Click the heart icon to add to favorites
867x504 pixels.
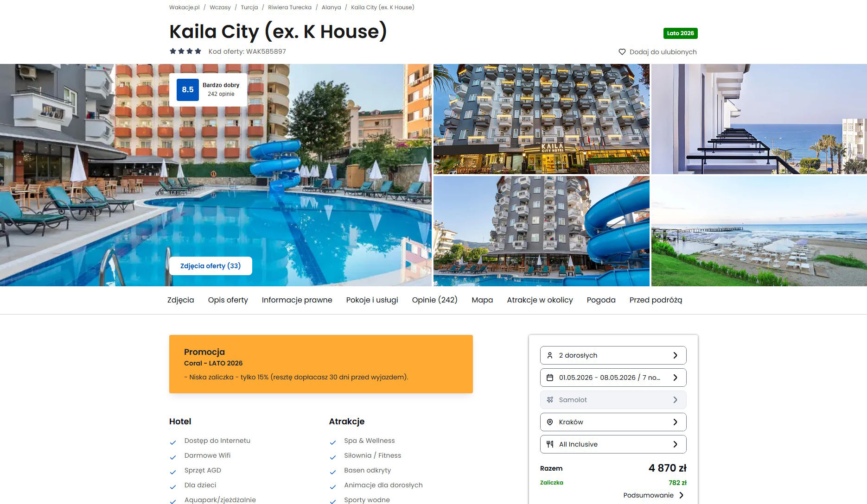[622, 52]
